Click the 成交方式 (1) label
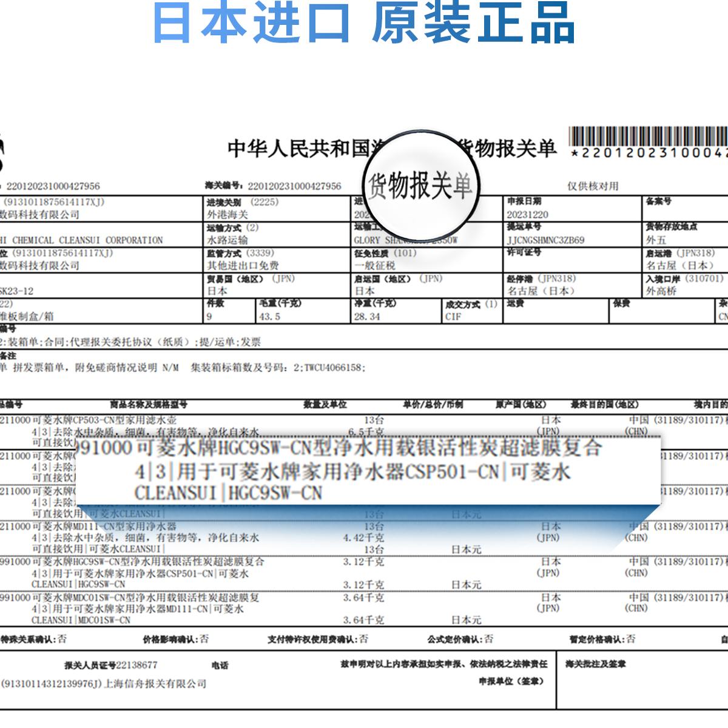This screenshot has height=728, width=728. click(471, 304)
